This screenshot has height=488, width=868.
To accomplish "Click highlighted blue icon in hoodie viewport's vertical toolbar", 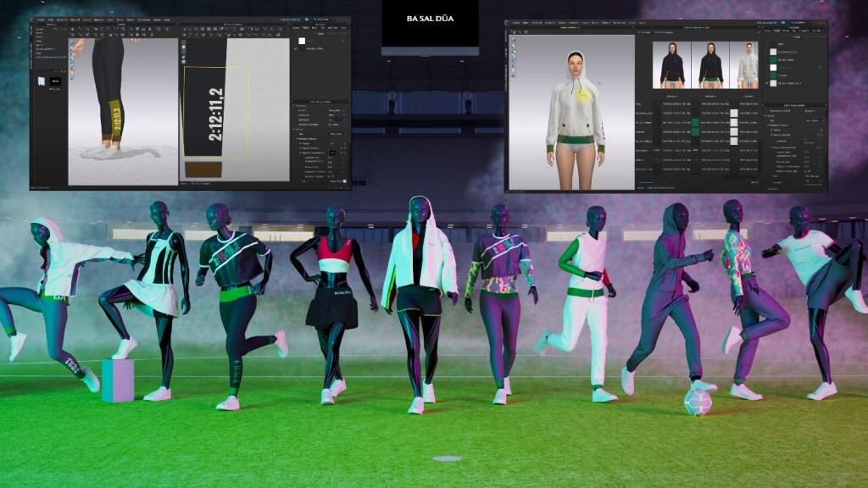I will click(512, 62).
